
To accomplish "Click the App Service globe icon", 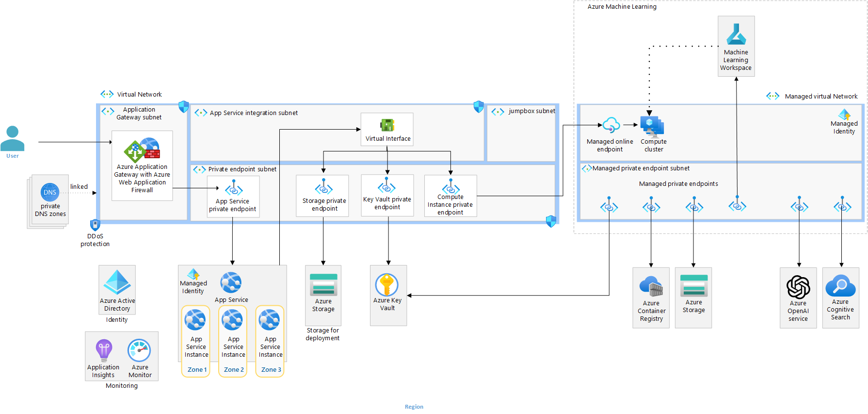I will [x=231, y=282].
